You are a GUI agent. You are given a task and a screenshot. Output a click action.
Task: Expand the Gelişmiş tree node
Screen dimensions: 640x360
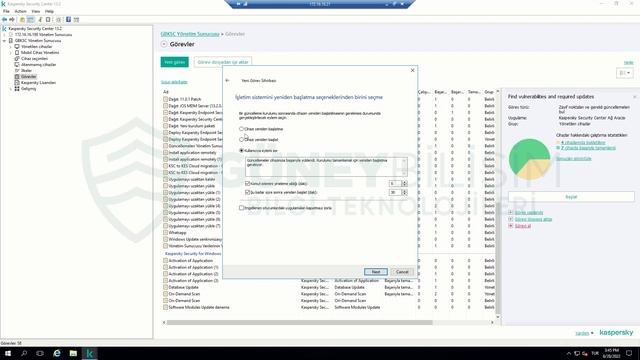(11, 89)
